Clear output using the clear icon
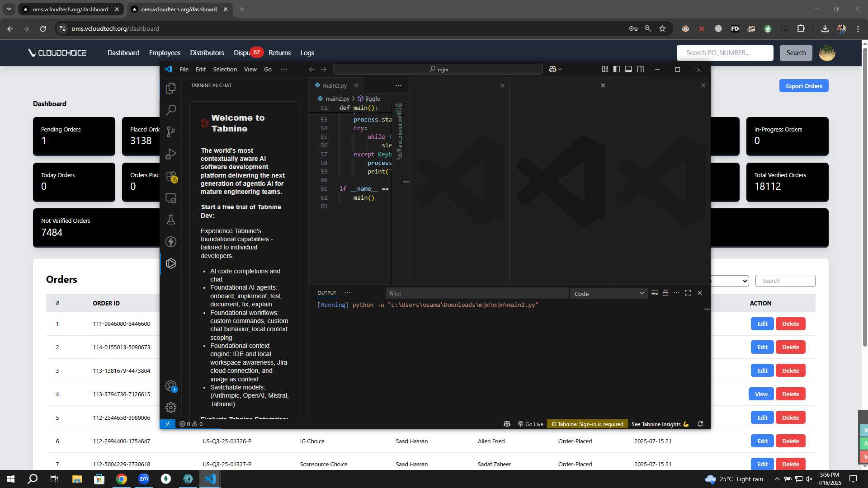 pyautogui.click(x=654, y=293)
